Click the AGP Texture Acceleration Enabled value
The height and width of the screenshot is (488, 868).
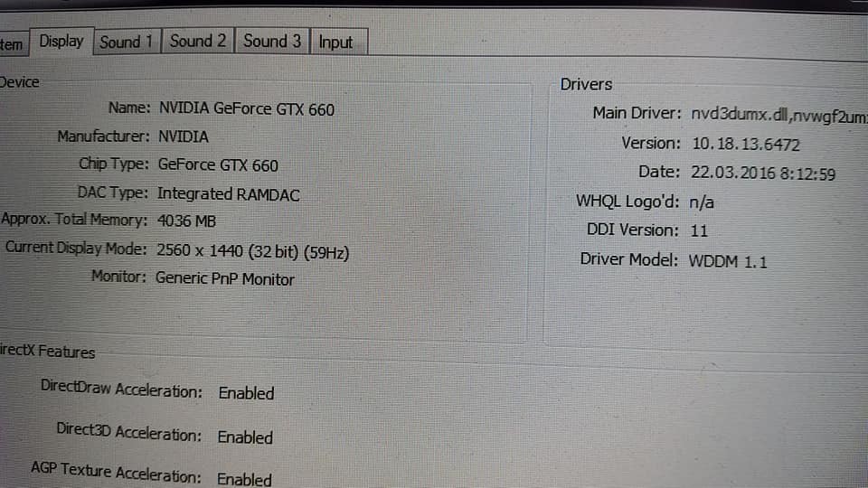coord(244,479)
